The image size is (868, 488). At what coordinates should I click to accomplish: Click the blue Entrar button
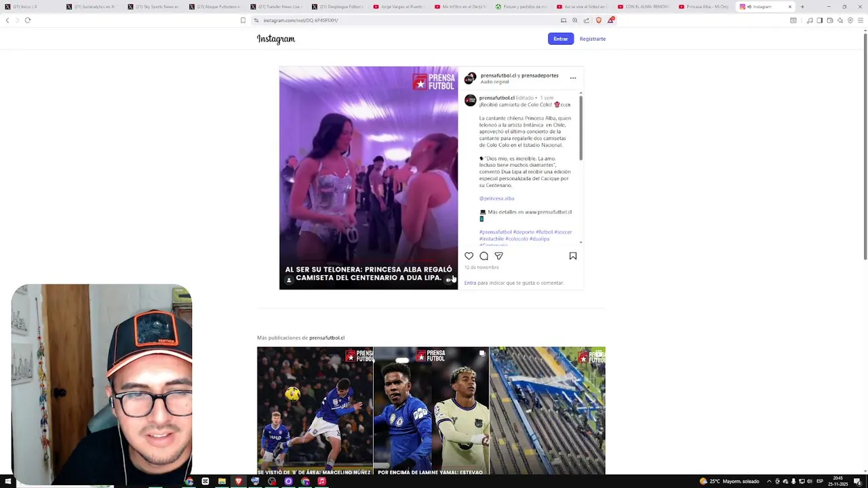click(560, 39)
